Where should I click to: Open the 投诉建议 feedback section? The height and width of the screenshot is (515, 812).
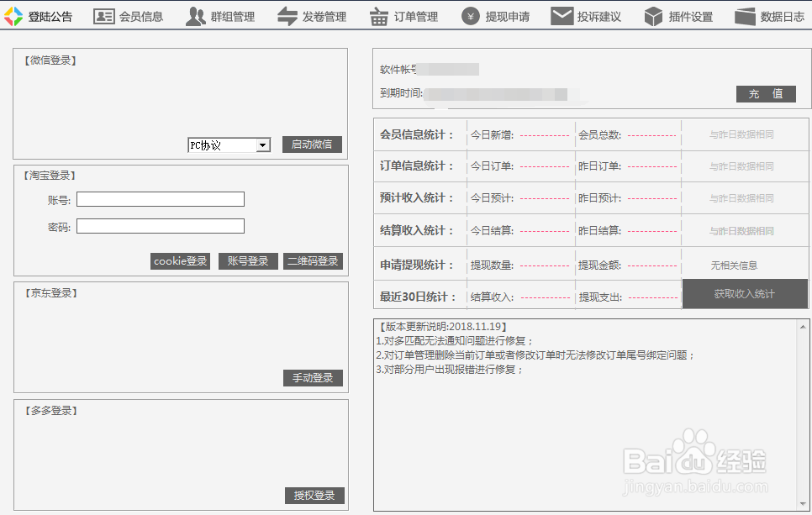[x=588, y=15]
